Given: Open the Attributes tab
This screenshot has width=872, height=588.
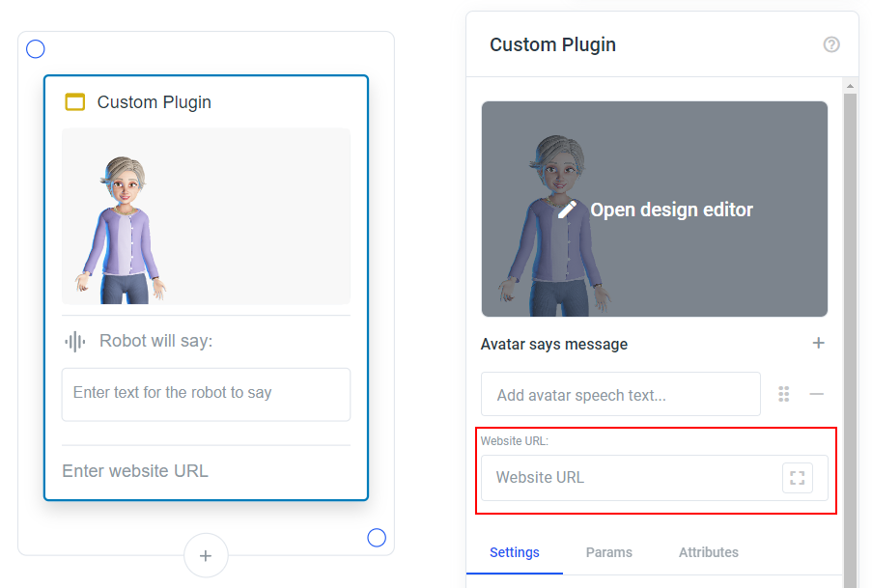Looking at the screenshot, I should pyautogui.click(x=709, y=552).
